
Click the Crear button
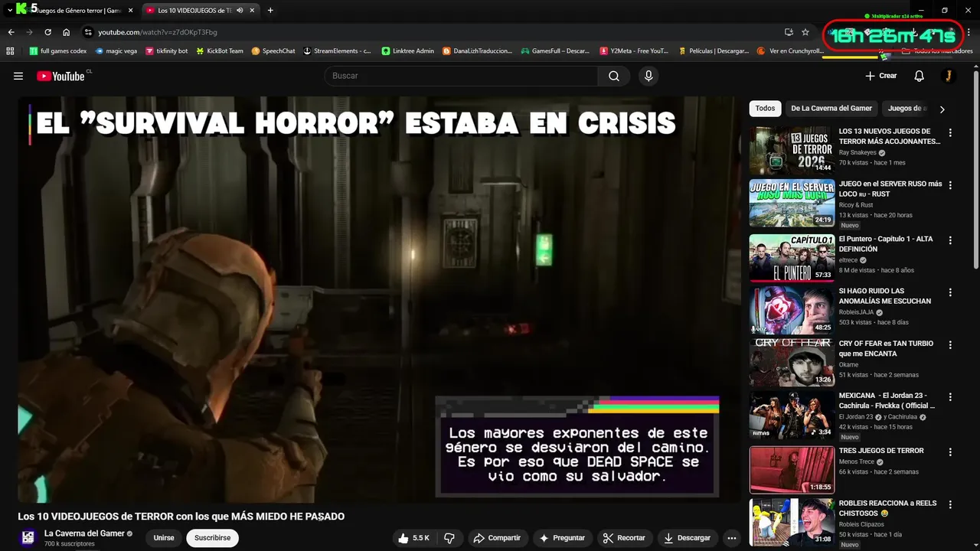[x=880, y=76]
